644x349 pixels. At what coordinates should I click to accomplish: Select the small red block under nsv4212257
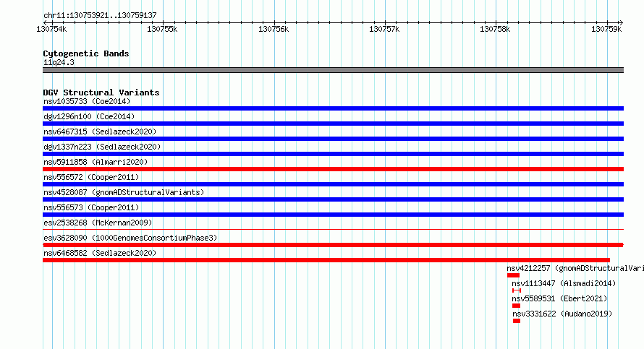pos(514,275)
